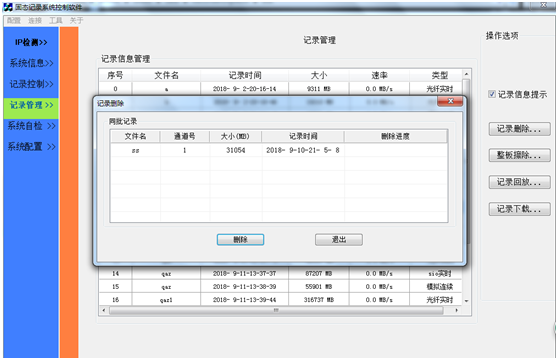Image resolution: width=558 pixels, height=360 pixels.
Task: Select file name "ss" in the dialog list
Action: pos(135,150)
